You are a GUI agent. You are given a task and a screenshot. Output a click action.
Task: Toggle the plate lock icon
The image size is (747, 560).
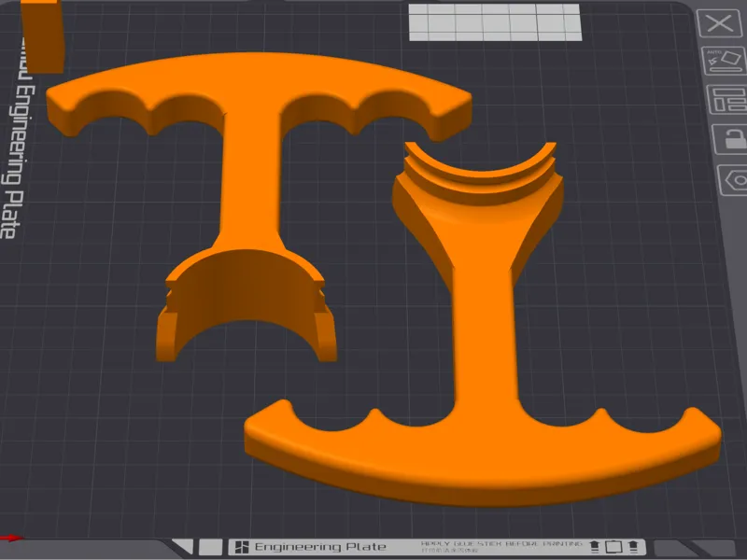coord(731,138)
